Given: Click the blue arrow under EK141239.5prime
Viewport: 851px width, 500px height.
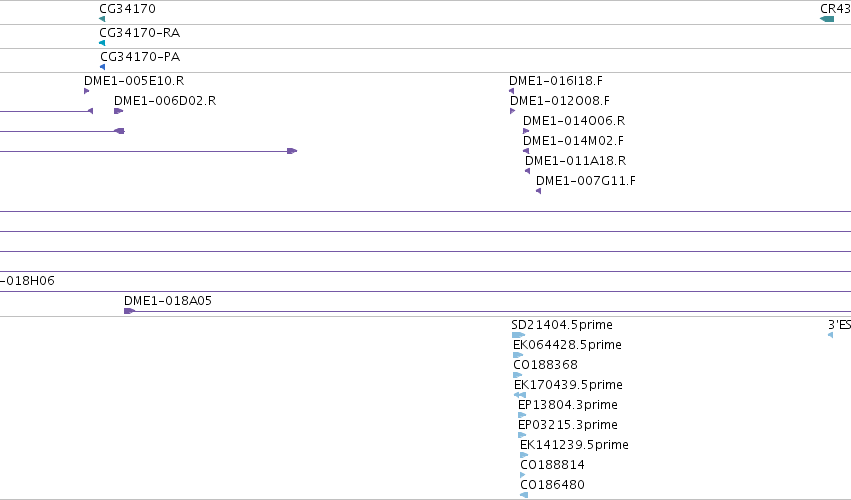Looking at the screenshot, I should (x=524, y=455).
